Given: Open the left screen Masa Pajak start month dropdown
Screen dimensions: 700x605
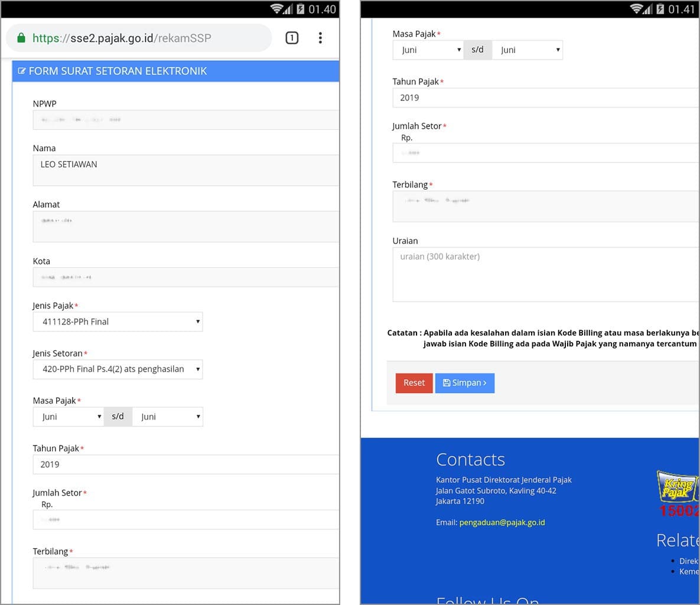Looking at the screenshot, I should tap(69, 417).
